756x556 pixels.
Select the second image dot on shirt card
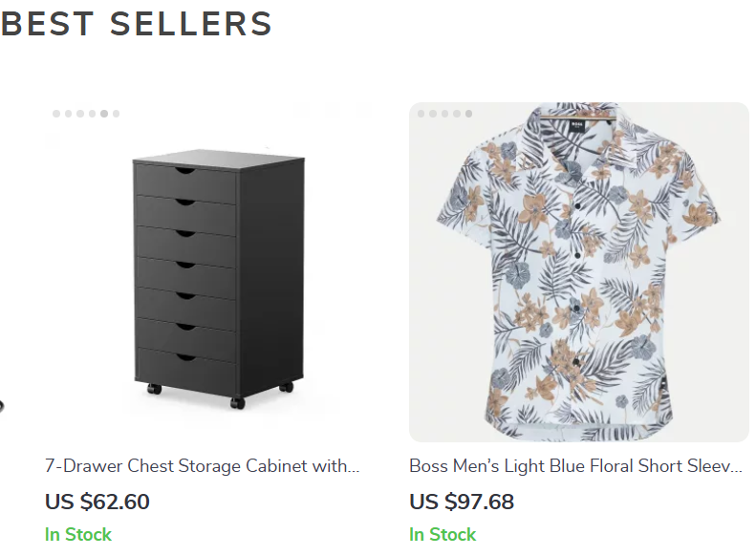tap(433, 114)
